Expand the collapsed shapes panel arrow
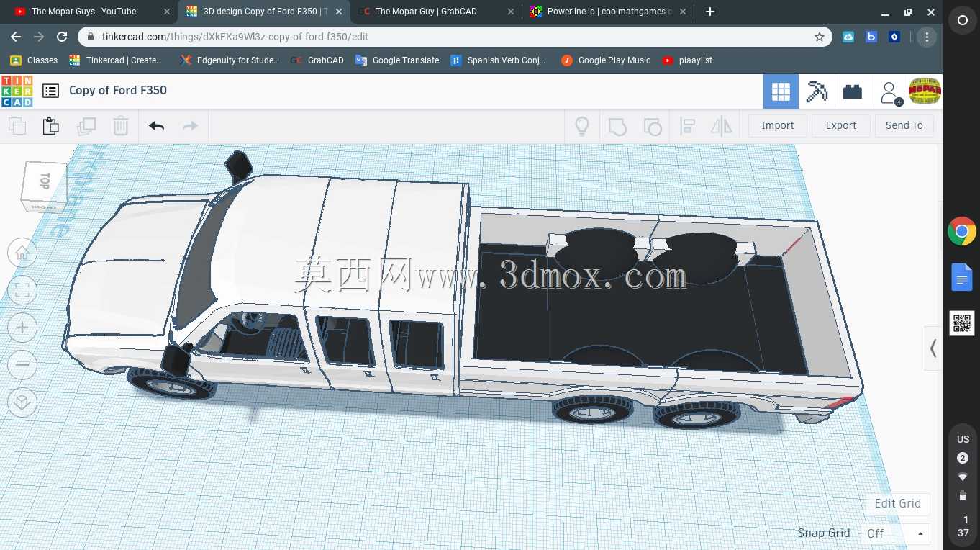 933,348
